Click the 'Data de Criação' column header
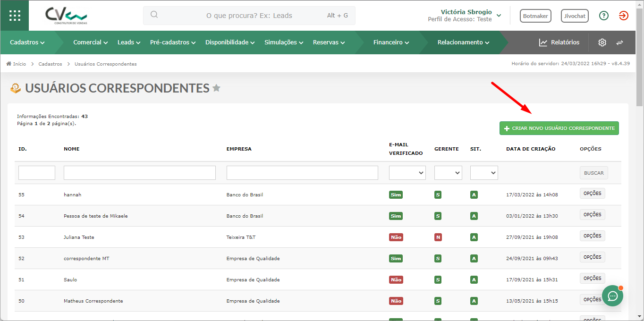 531,149
